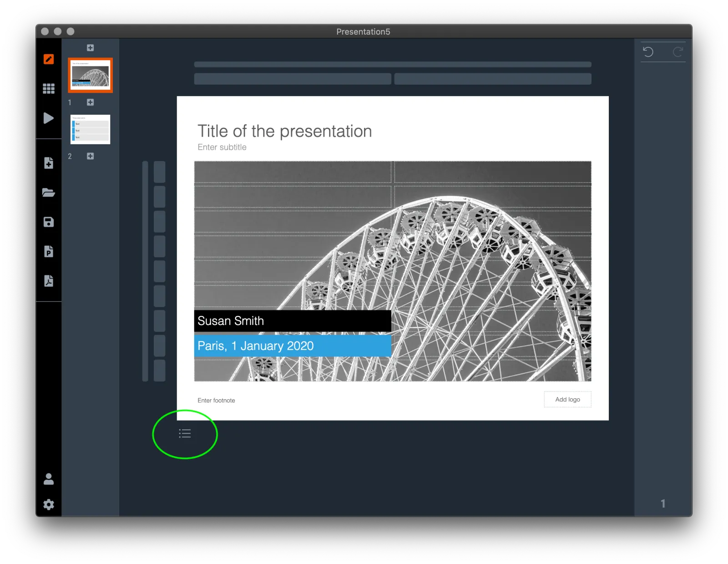The height and width of the screenshot is (564, 728).
Task: Add slide after slide 2
Action: click(x=90, y=156)
